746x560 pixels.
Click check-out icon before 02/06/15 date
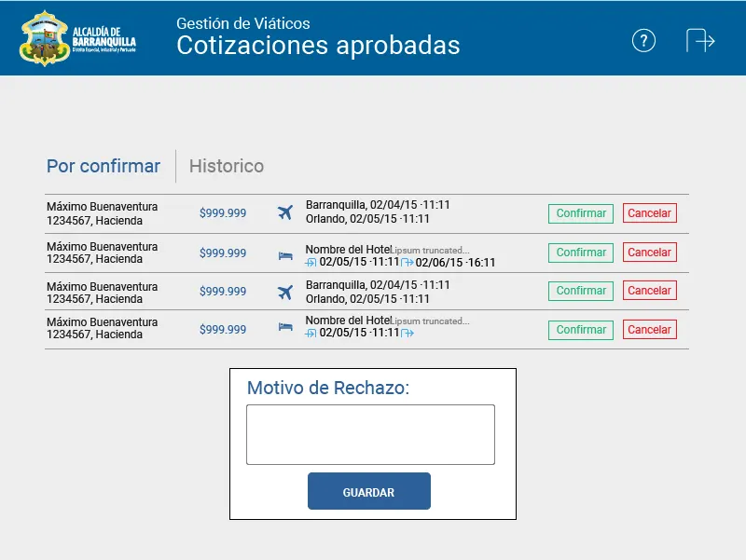click(x=408, y=262)
